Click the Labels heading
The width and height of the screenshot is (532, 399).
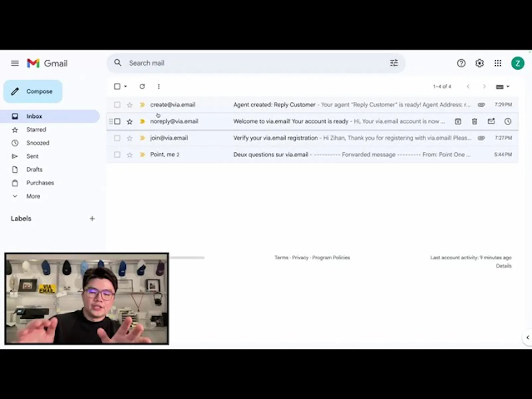[21, 218]
